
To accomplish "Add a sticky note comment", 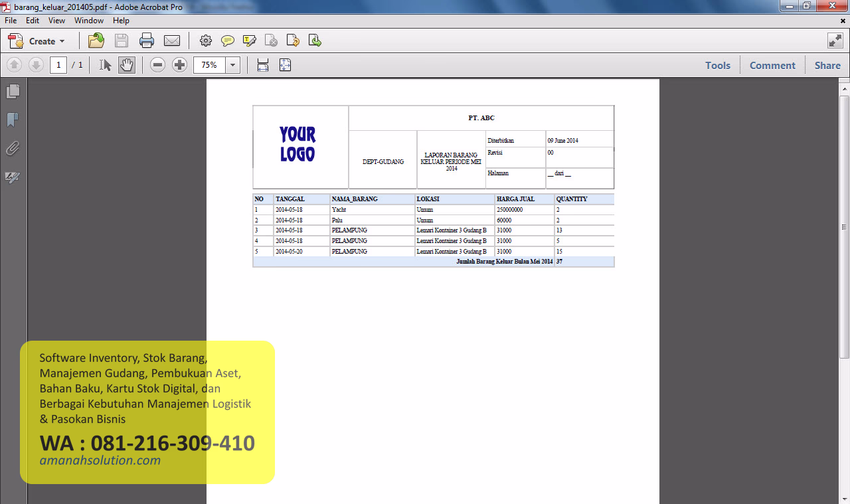I will pos(228,41).
